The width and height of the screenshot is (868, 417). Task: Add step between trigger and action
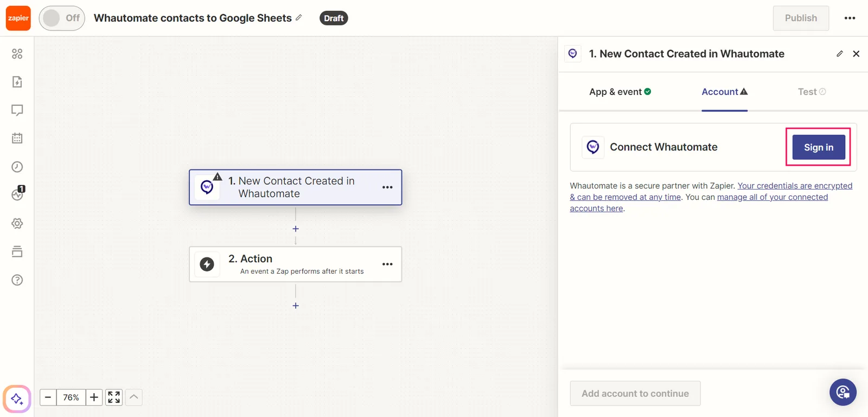[296, 229]
